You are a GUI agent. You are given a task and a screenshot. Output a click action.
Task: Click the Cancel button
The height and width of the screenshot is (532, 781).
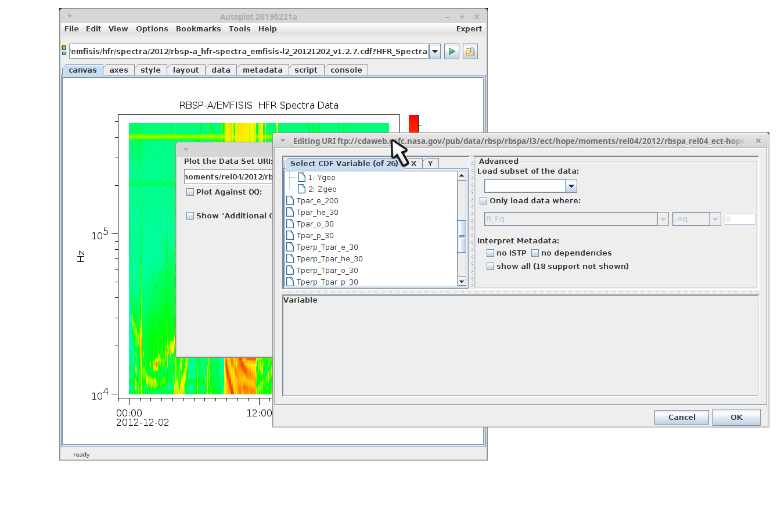click(x=681, y=417)
